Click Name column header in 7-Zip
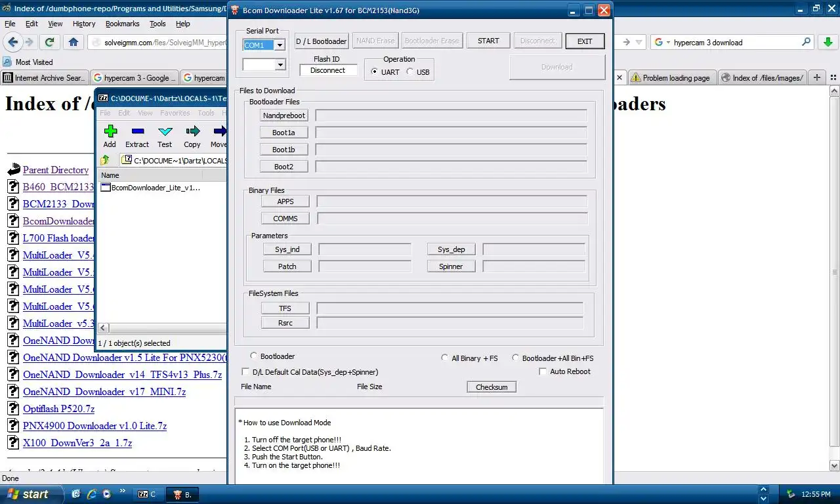Image resolution: width=840 pixels, height=504 pixels. tap(150, 175)
